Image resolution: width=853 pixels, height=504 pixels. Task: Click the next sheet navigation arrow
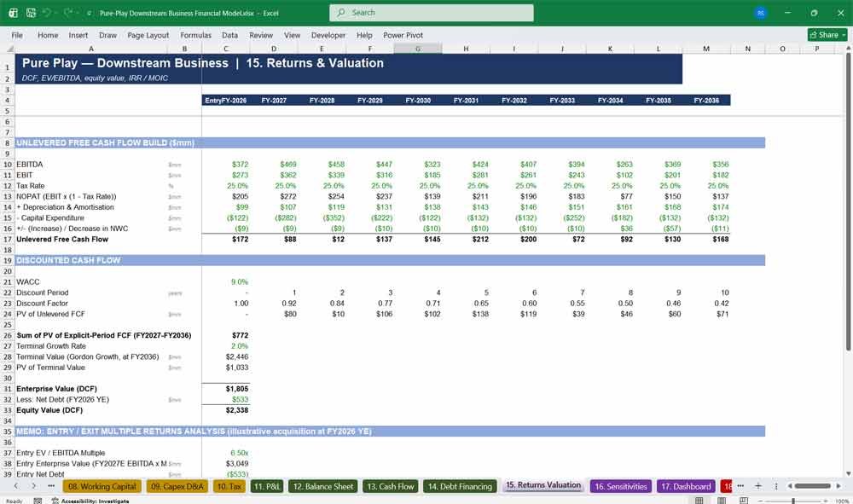point(33,486)
